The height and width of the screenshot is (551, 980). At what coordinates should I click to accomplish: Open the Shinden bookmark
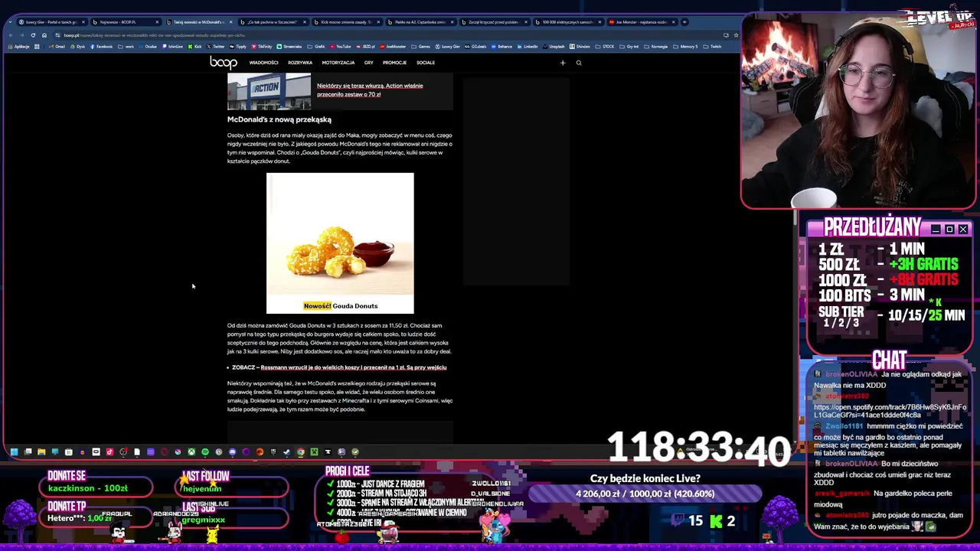click(x=581, y=47)
